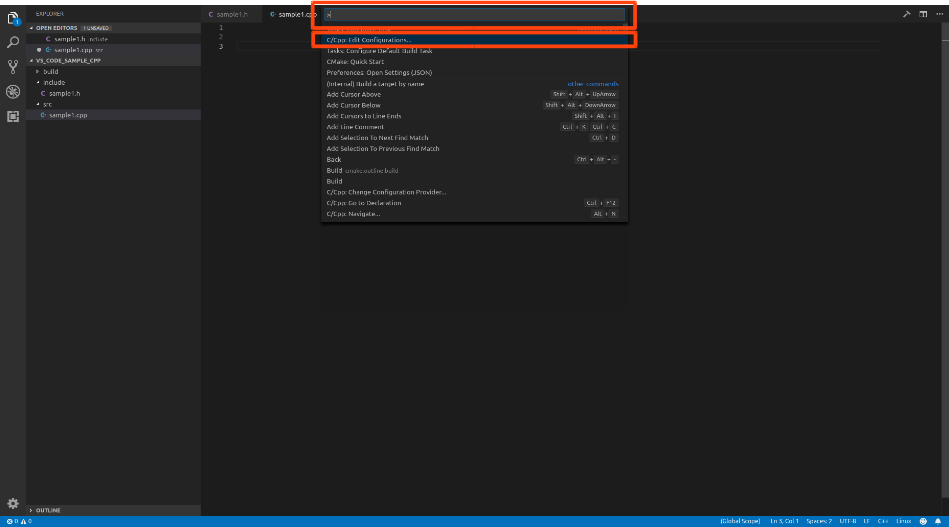Click unsaved dot beside sample1.cpp in Open Editors
The height and width of the screenshot is (527, 949).
39,50
